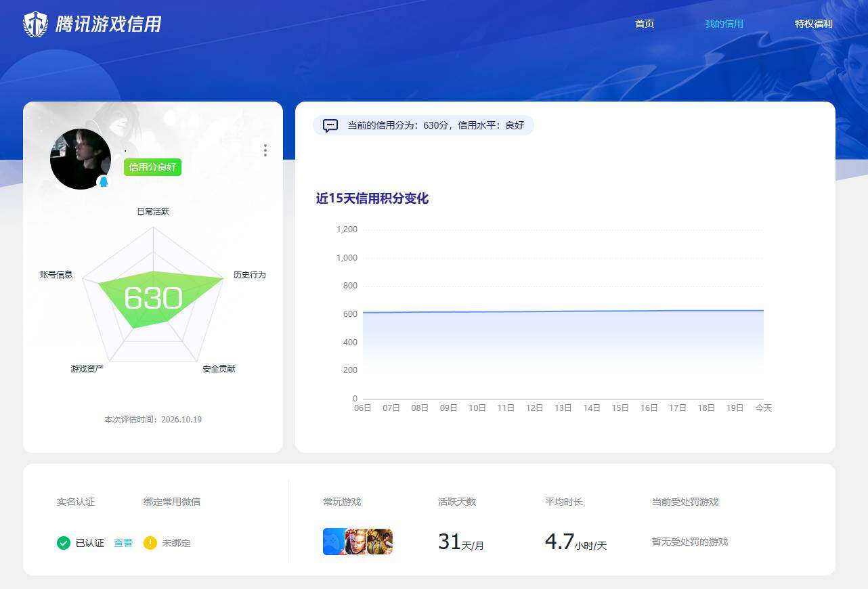Click the 暂无受处罚的游戏 text

tap(690, 542)
